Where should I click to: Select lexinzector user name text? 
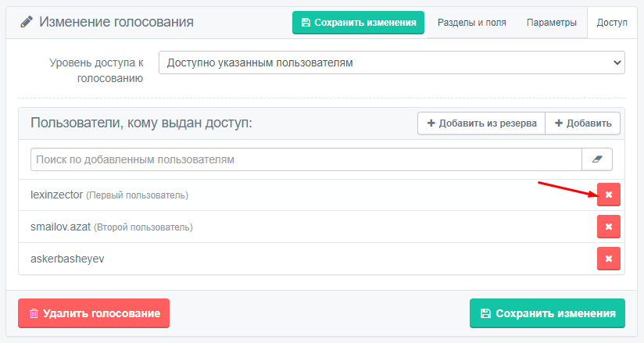(x=57, y=195)
